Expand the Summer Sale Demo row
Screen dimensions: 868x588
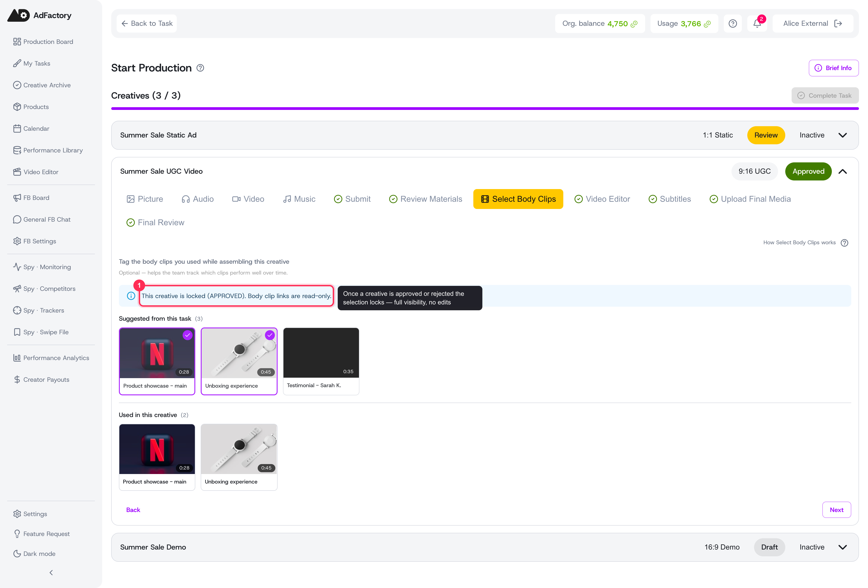[843, 547]
